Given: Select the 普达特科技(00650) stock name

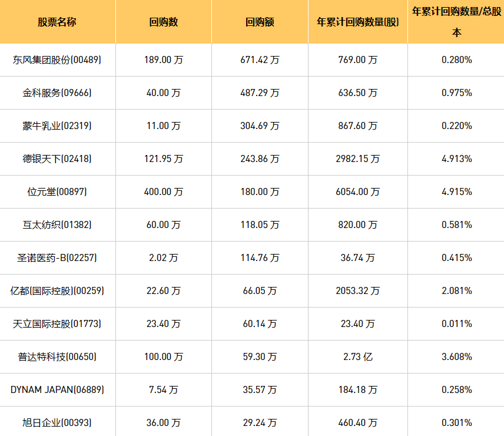Looking at the screenshot, I should (x=57, y=357).
